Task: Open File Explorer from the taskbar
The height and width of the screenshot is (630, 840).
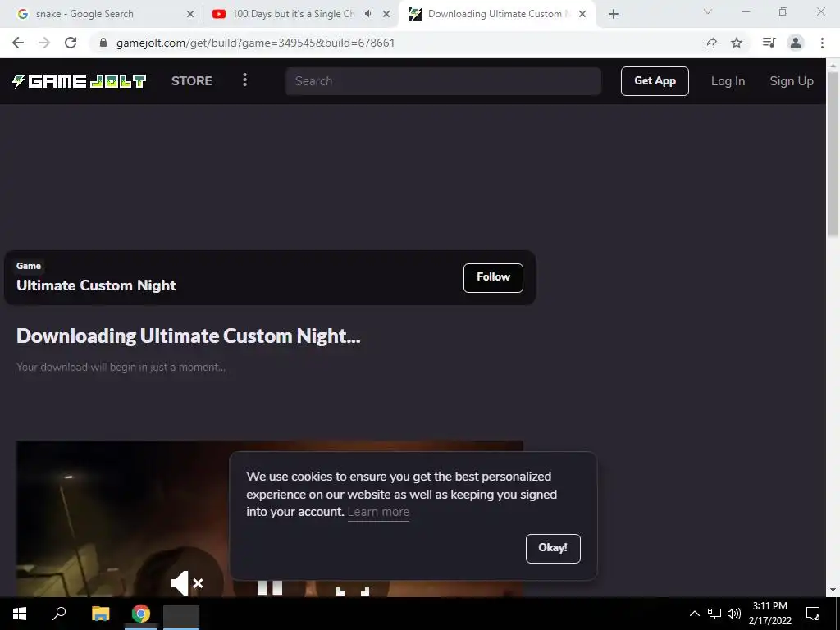Action: tap(100, 614)
